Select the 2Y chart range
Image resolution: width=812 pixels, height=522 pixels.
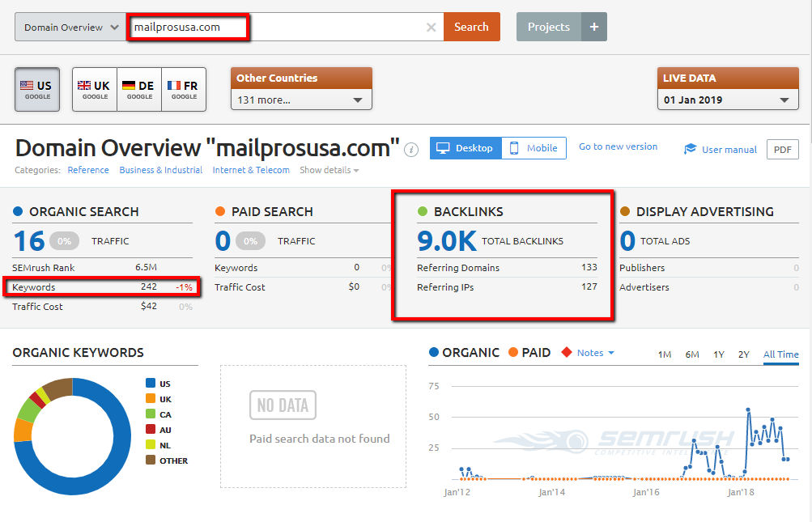click(x=744, y=354)
